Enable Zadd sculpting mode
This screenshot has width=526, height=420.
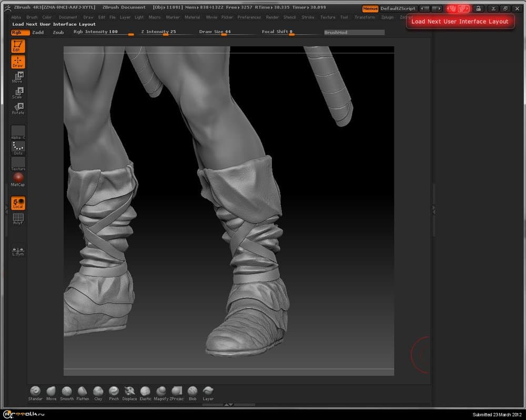[38, 33]
